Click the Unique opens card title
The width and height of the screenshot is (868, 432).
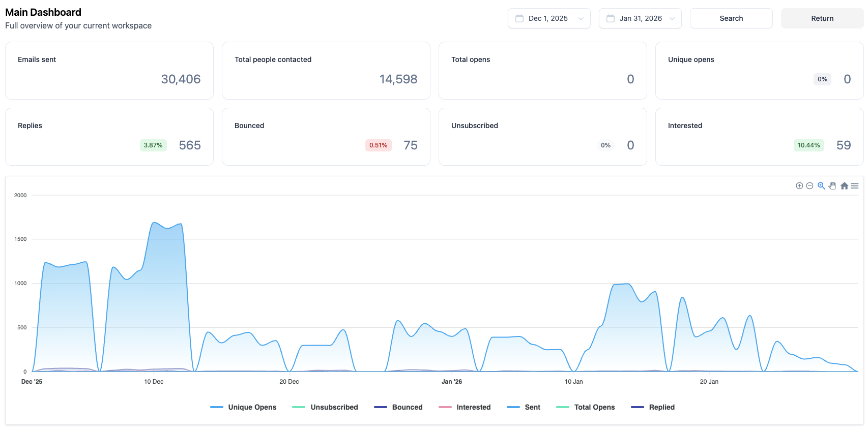[x=691, y=59]
